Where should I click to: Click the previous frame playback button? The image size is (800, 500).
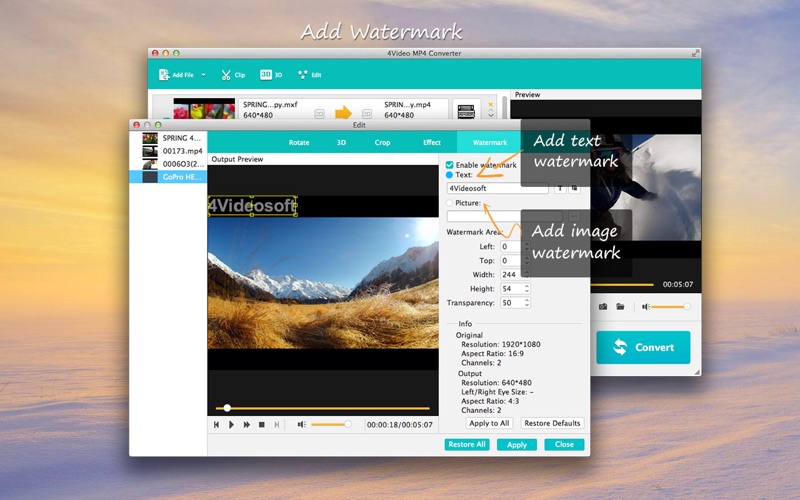point(216,424)
